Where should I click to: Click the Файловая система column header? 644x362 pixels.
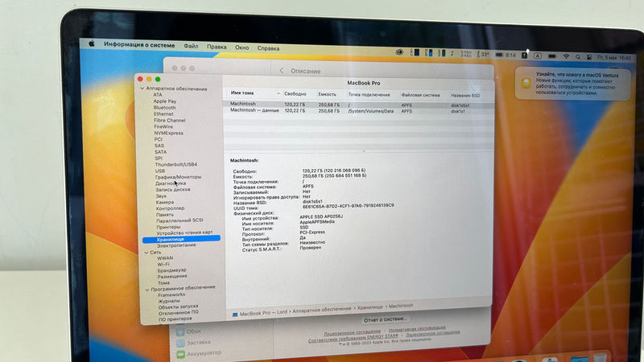[420, 95]
